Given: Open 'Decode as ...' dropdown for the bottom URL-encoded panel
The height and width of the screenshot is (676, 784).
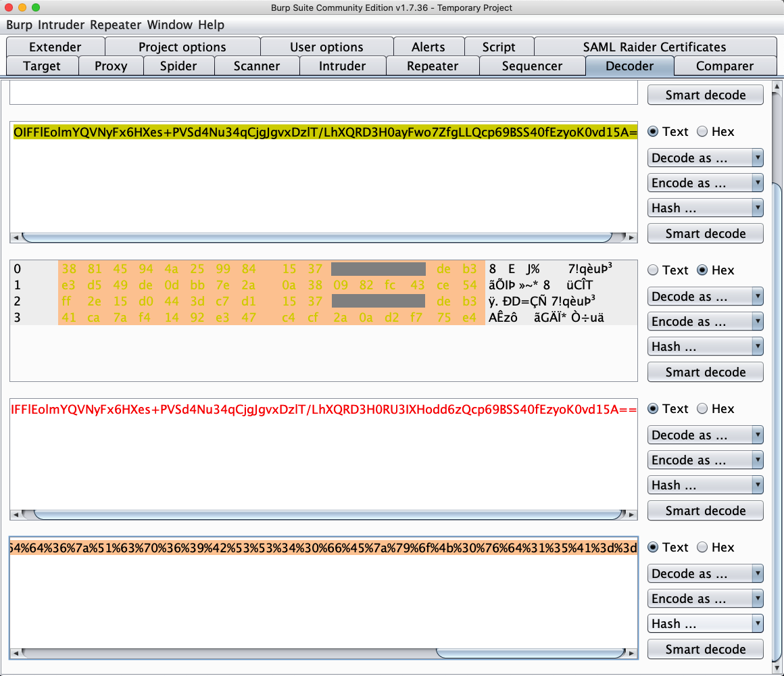Looking at the screenshot, I should click(706, 574).
